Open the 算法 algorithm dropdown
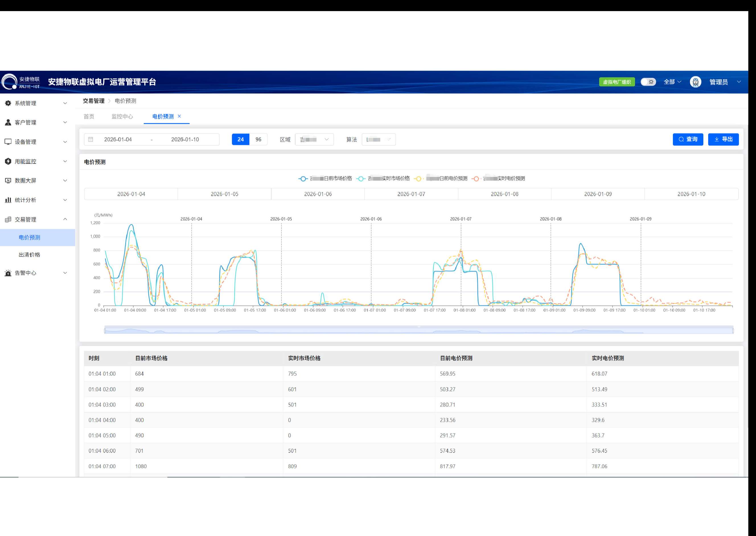Screen dimensions: 756x536 [x=379, y=139]
